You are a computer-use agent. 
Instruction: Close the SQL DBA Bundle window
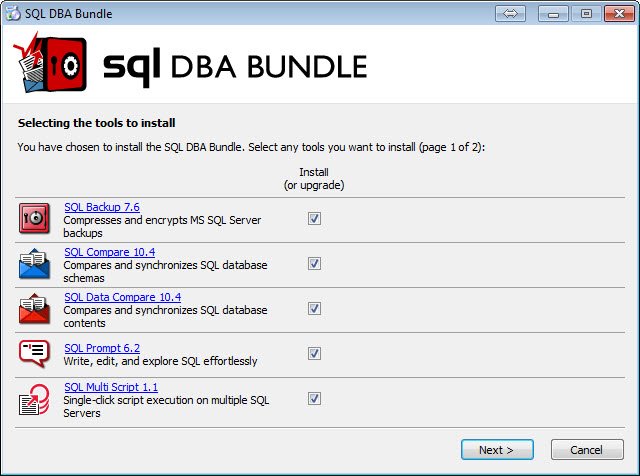click(x=619, y=14)
